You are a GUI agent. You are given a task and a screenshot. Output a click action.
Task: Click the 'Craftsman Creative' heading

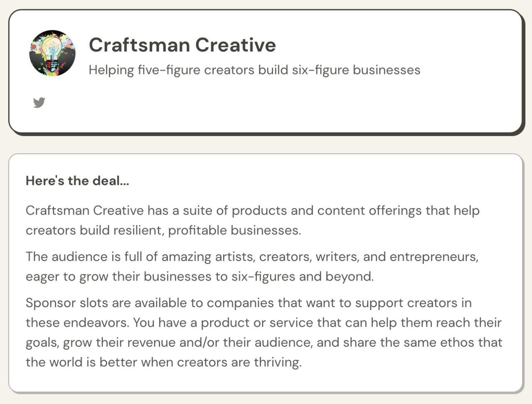182,44
